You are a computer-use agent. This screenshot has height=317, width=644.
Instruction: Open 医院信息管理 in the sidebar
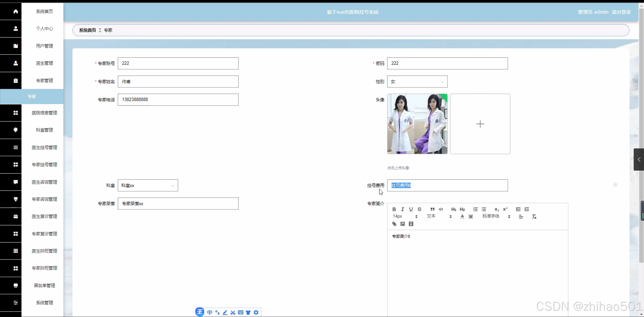click(x=44, y=113)
